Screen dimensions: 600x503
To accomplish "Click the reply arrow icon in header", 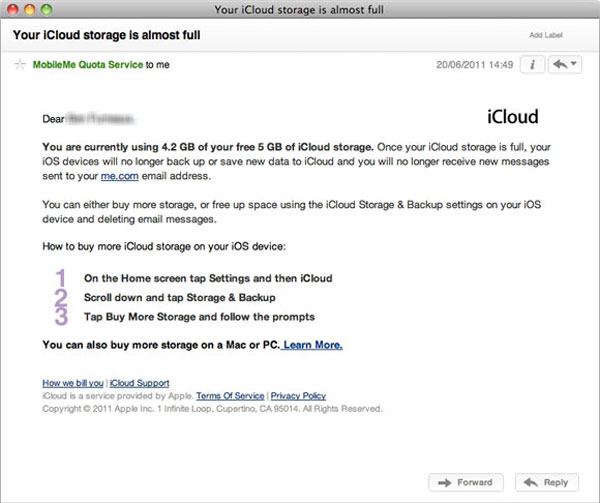I will pos(560,64).
